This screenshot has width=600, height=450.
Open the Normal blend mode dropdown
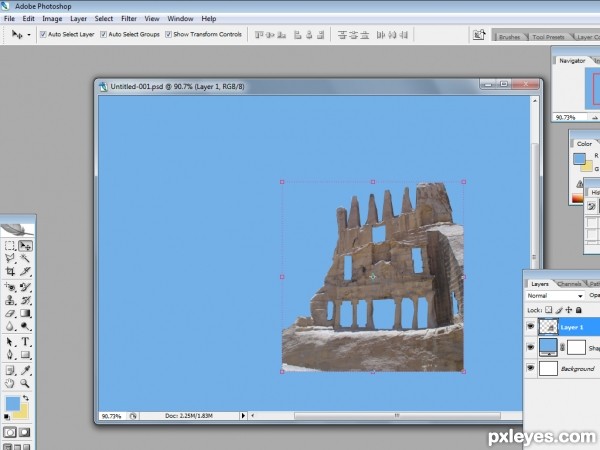tap(555, 296)
